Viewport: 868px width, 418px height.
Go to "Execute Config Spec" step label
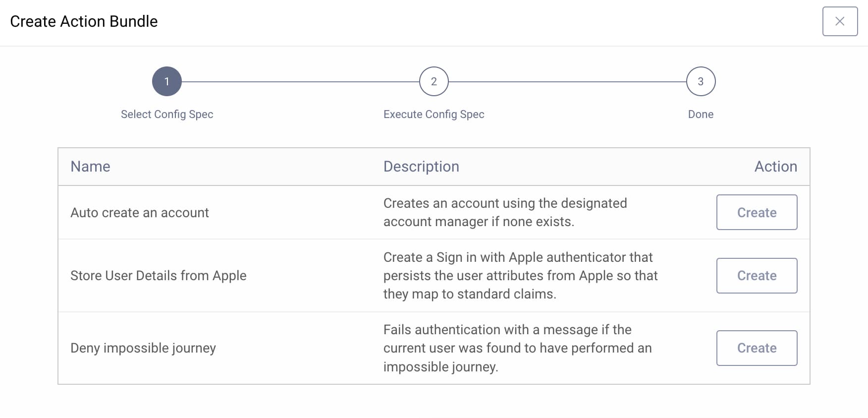pos(434,114)
